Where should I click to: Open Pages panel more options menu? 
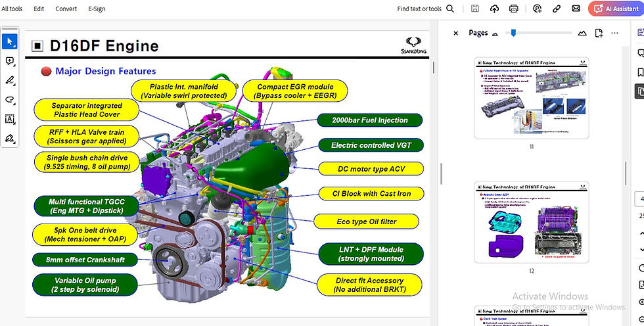click(x=615, y=33)
